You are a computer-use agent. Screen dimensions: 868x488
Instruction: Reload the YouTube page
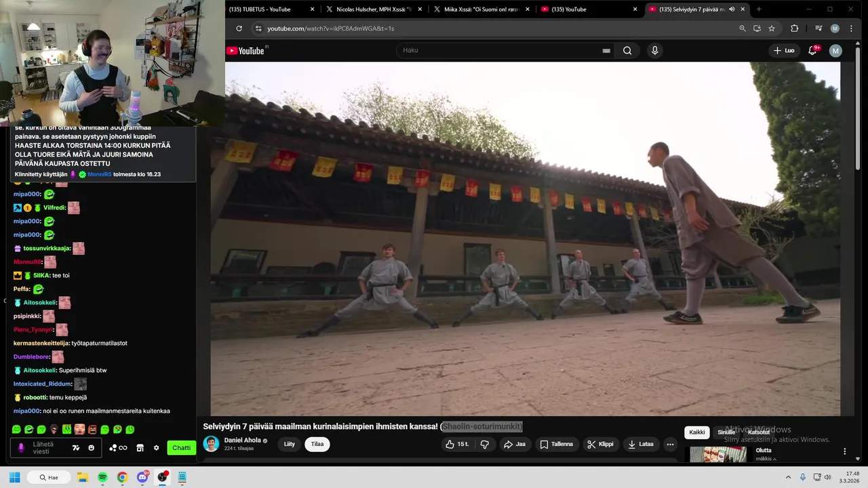pyautogui.click(x=239, y=28)
